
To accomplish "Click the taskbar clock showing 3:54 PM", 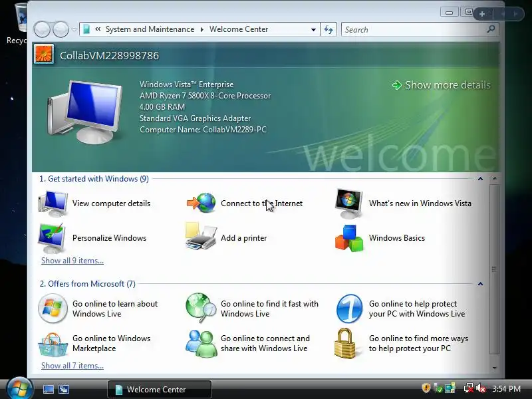I will tap(506, 389).
